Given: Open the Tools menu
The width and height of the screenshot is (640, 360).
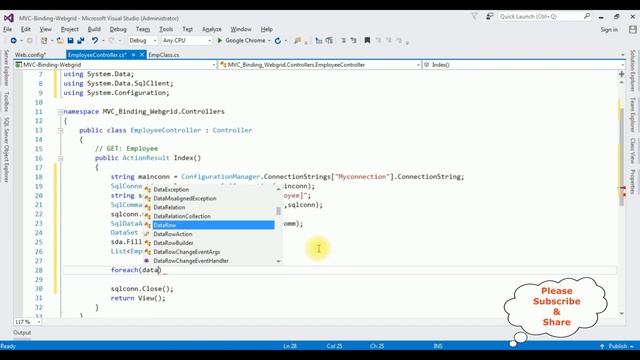Looking at the screenshot, I should click(x=166, y=29).
